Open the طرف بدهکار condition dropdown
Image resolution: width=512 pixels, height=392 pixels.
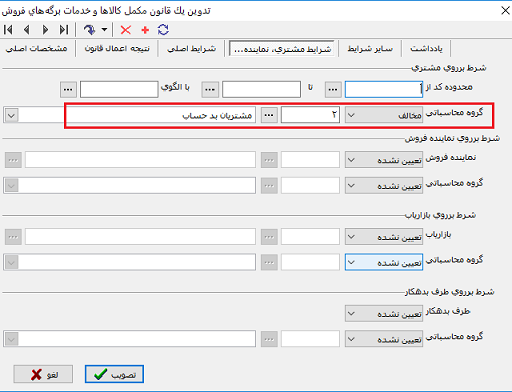click(384, 313)
